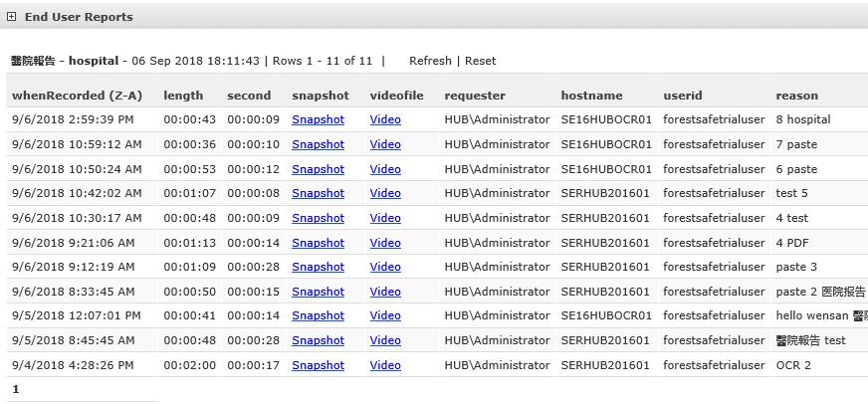Sort by second column header
The width and height of the screenshot is (868, 404).
tap(249, 96)
